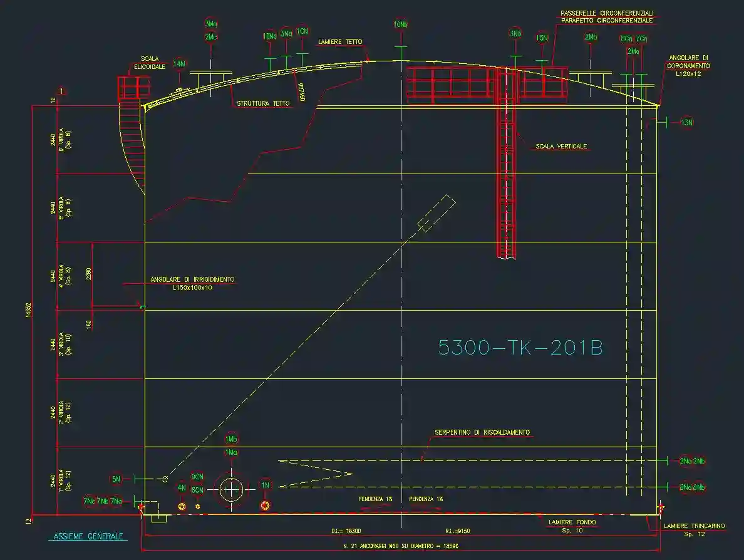Click the ASSIEME GENERALE title text
The width and height of the screenshot is (744, 560).
pos(87,537)
